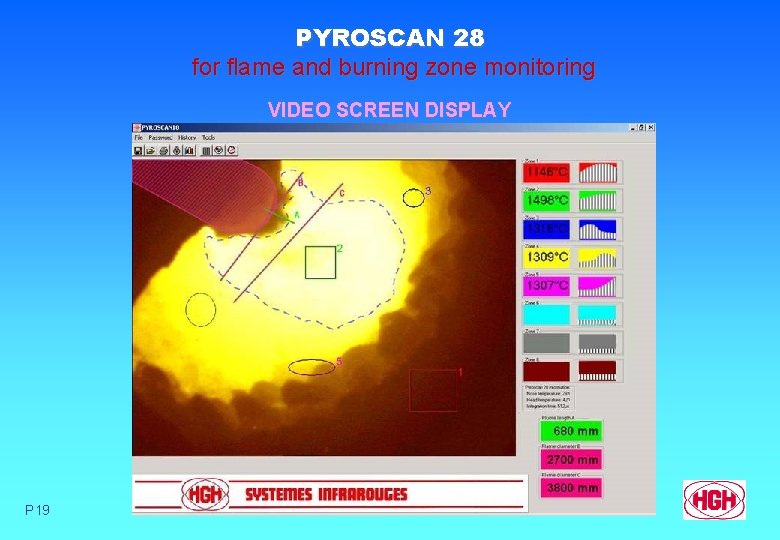Click the dark red Zone 8 trend graph
780x540 pixels.
pyautogui.click(x=597, y=371)
